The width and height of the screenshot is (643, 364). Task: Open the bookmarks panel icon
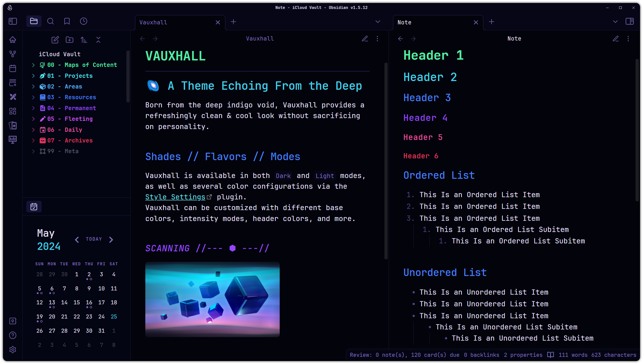67,21
